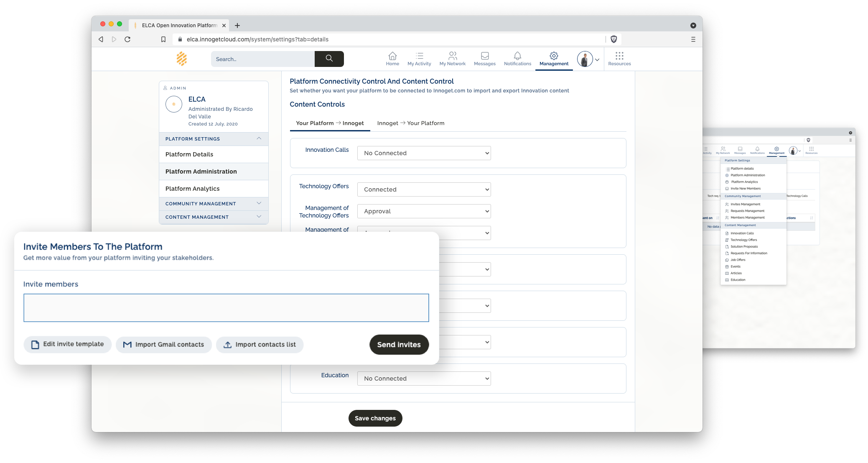
Task: Open Brave shields icon
Action: click(613, 39)
